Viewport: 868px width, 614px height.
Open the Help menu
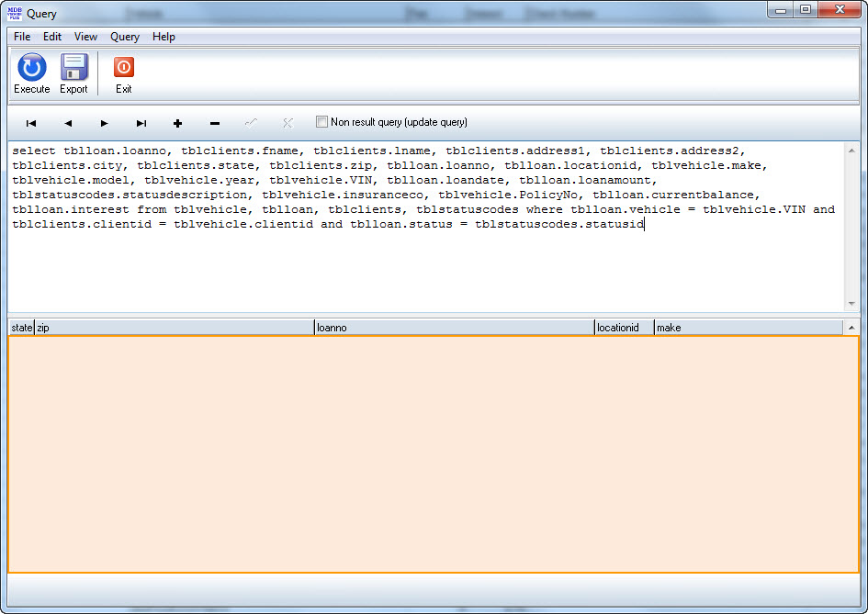click(x=163, y=37)
